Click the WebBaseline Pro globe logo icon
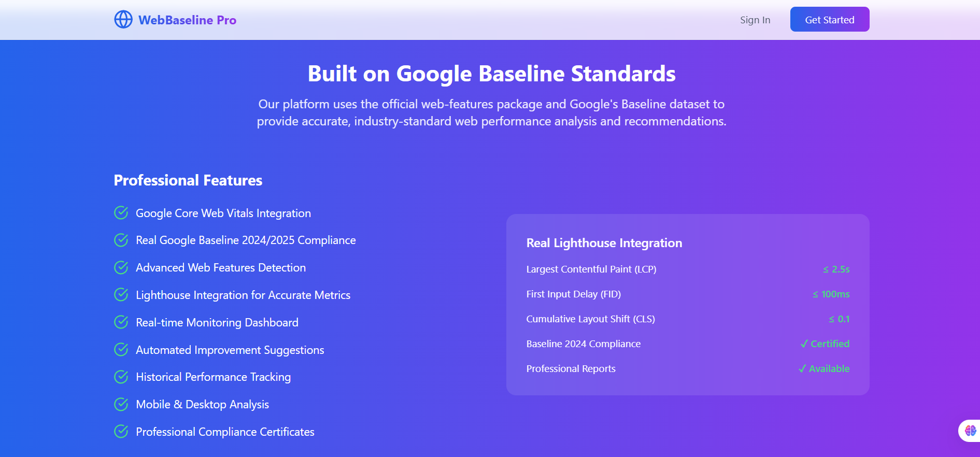This screenshot has width=980, height=457. click(x=123, y=20)
